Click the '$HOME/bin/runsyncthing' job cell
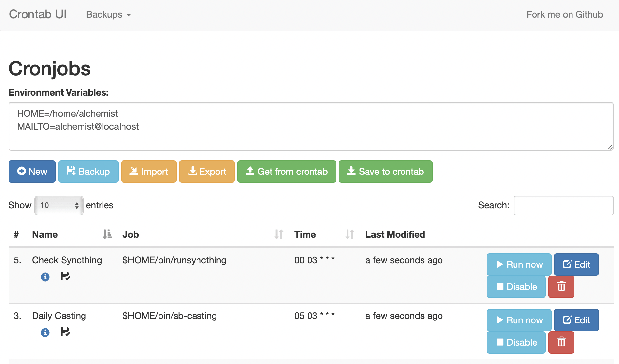This screenshot has width=619, height=364. 174,260
